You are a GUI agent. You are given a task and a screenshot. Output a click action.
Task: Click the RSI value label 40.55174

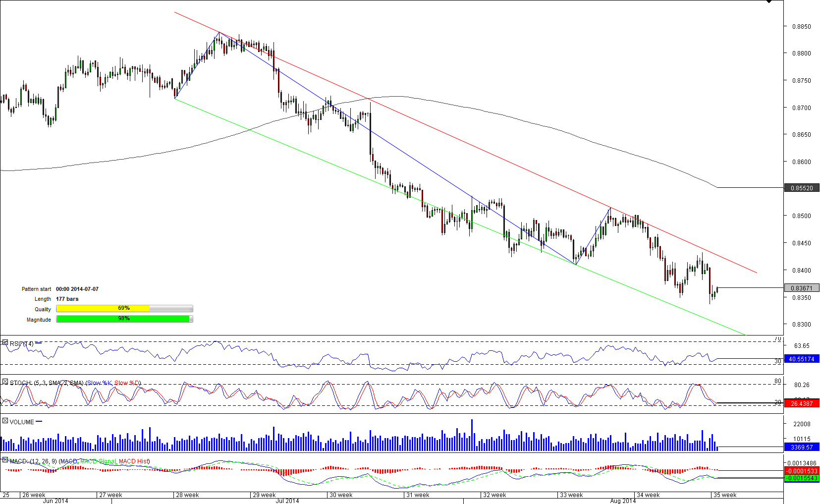[802, 359]
